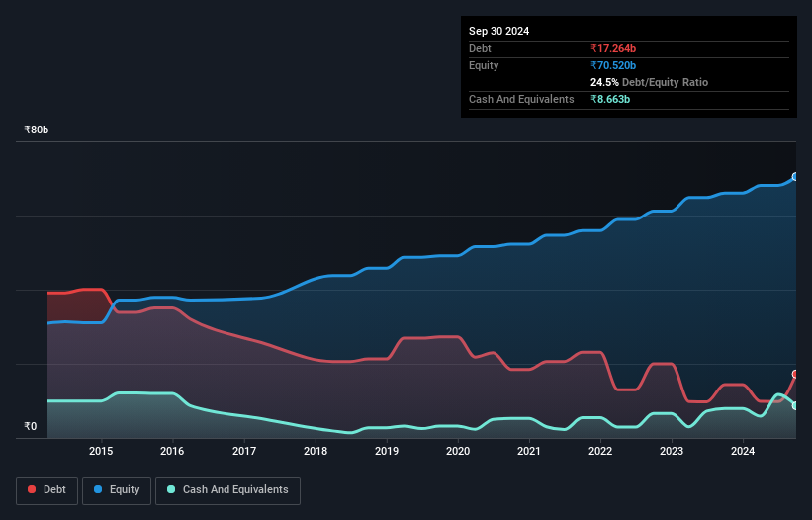The image size is (812, 520).
Task: Click the ₹0 y-axis label
Action: click(31, 426)
